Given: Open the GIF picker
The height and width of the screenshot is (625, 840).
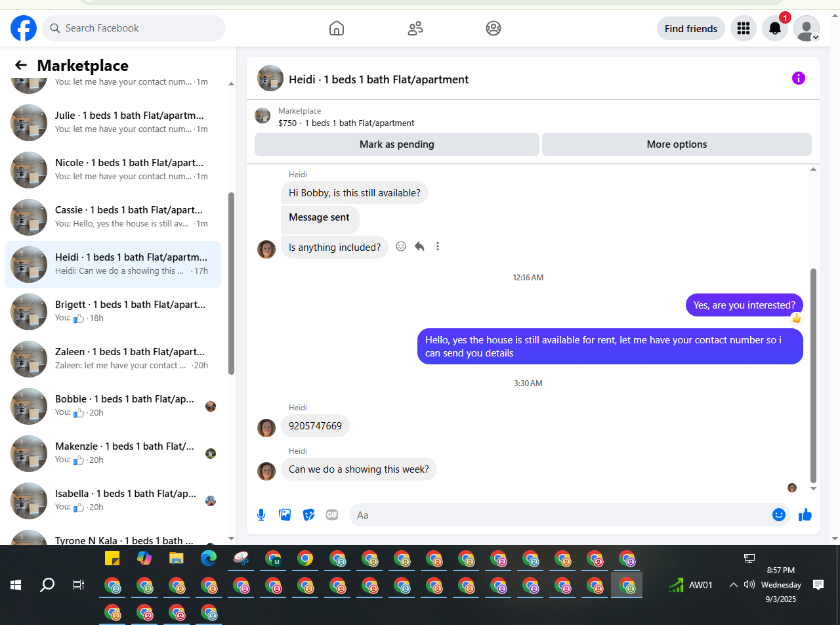Looking at the screenshot, I should 332,515.
